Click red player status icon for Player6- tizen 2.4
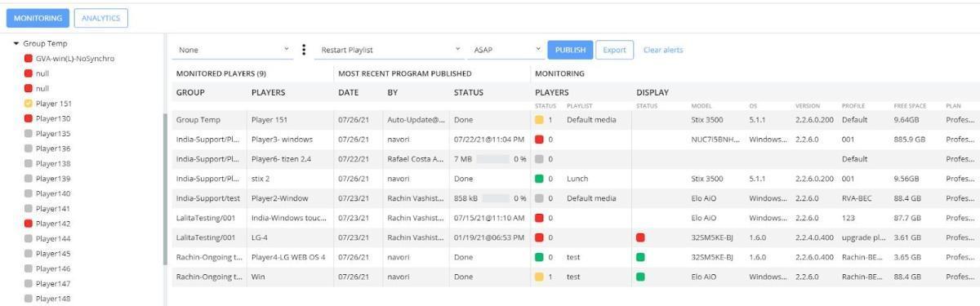This screenshot has height=306, width=980. (539, 158)
